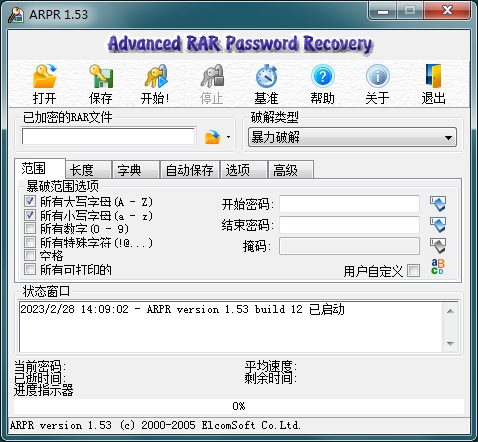The image size is (478, 442).
Task: Run the 基准 benchmark stopwatch icon
Action: [x=266, y=76]
